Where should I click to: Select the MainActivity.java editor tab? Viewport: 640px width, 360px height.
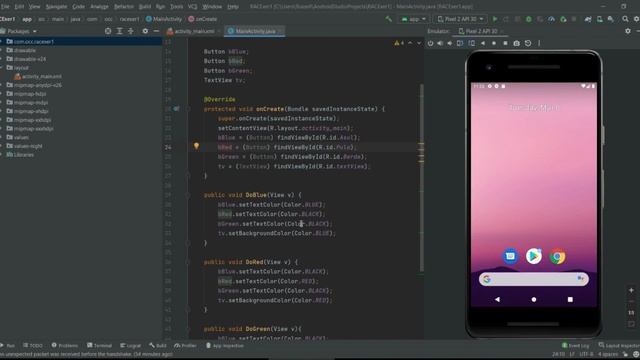coord(254,31)
